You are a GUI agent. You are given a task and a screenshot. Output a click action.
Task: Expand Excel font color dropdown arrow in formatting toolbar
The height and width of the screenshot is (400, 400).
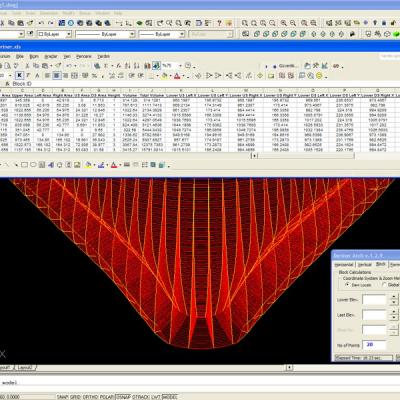click(x=183, y=76)
